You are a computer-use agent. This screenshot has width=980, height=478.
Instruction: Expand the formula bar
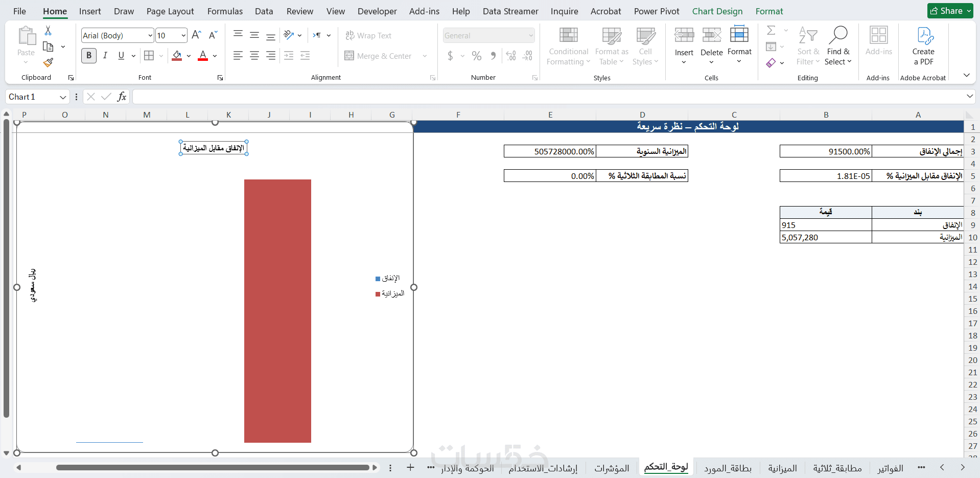tap(970, 97)
